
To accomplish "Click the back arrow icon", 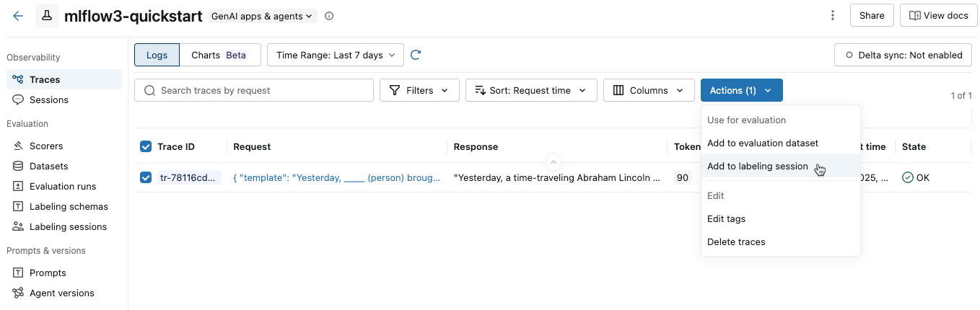I will [18, 16].
